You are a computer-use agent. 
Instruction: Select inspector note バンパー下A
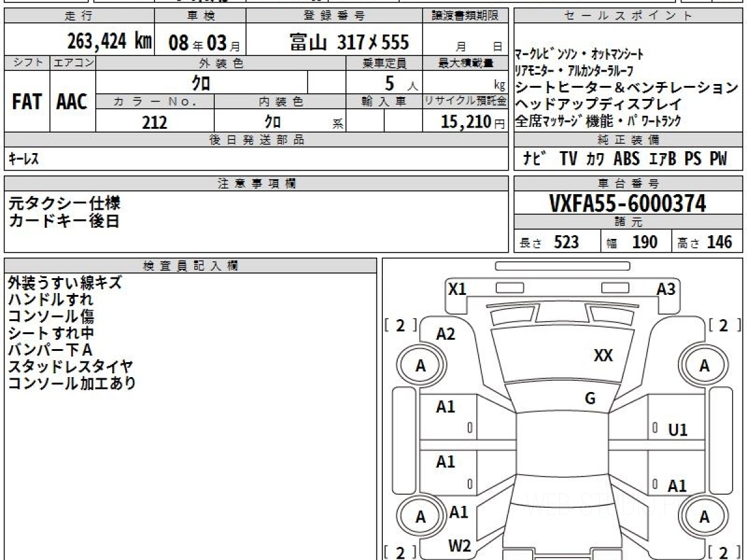(50, 350)
